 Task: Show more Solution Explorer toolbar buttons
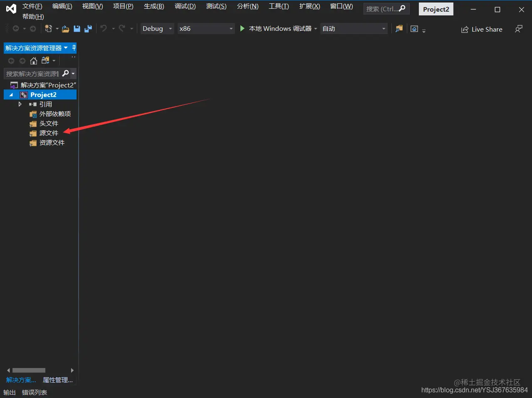pos(74,57)
